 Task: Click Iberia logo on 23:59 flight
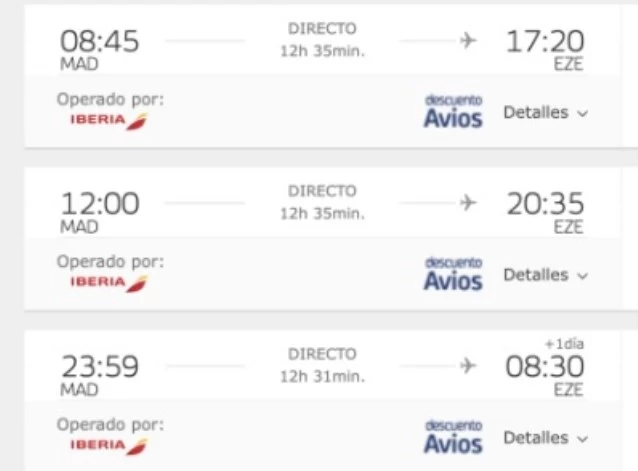coord(108,445)
